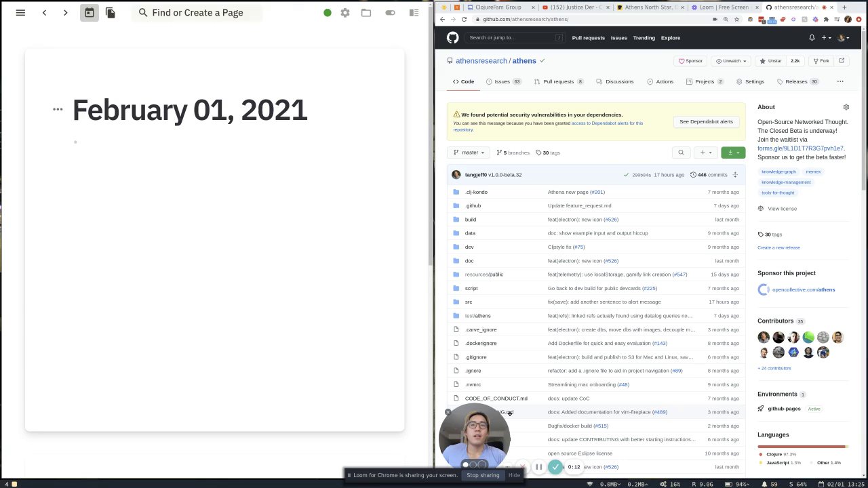This screenshot has height=488, width=868.
Task: Open Athens settings gear icon
Action: tap(345, 12)
